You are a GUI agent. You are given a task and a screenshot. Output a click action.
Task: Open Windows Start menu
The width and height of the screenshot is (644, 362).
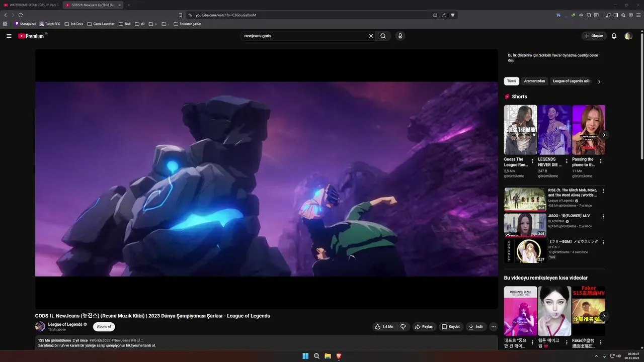coord(305,356)
